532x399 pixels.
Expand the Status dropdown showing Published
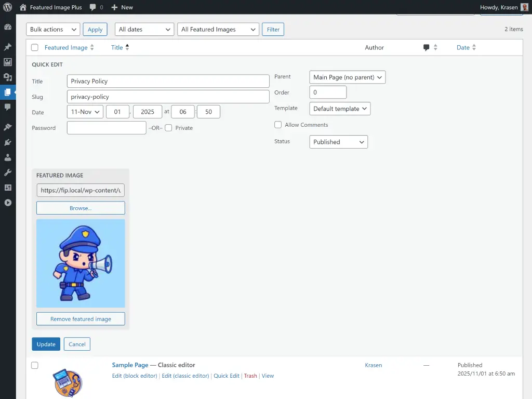tap(338, 141)
